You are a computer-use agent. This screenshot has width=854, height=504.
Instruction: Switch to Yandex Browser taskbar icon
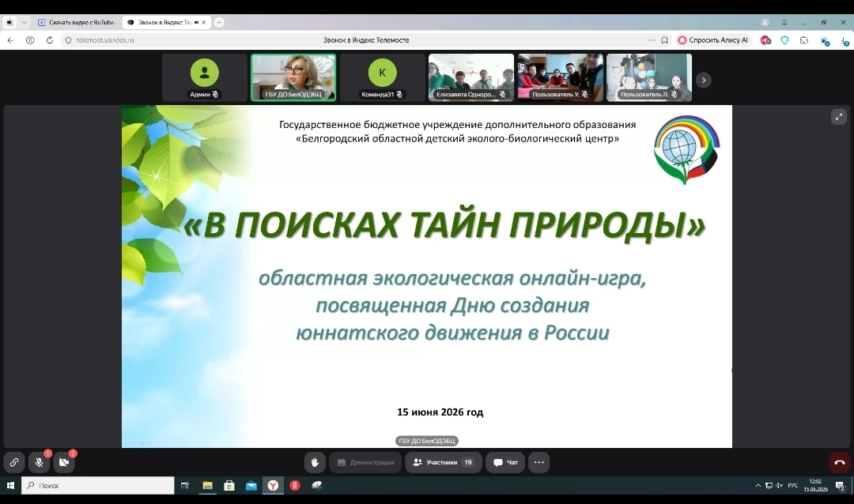pyautogui.click(x=273, y=485)
